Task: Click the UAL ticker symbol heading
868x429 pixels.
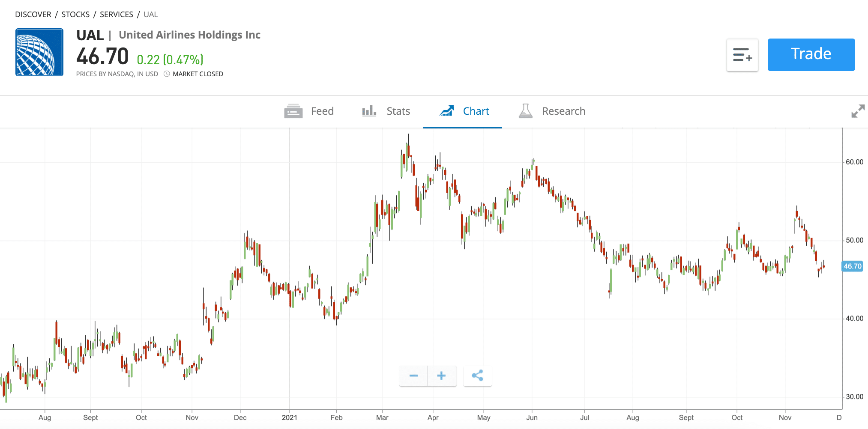Action: [x=90, y=35]
